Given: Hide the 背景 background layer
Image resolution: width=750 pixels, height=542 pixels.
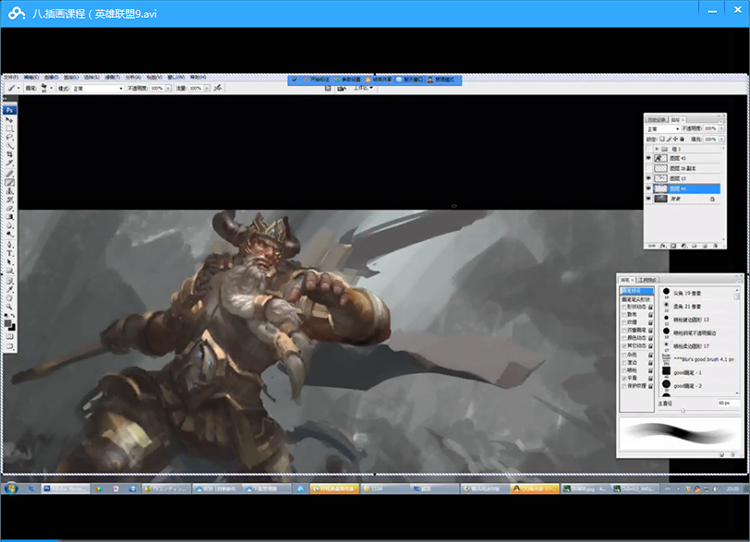Looking at the screenshot, I should pyautogui.click(x=649, y=199).
